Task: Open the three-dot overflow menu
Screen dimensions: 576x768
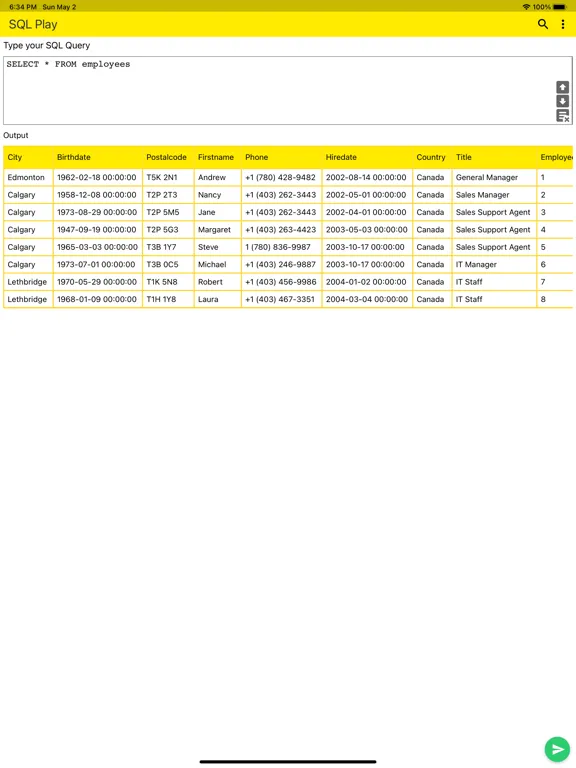Action: point(563,24)
